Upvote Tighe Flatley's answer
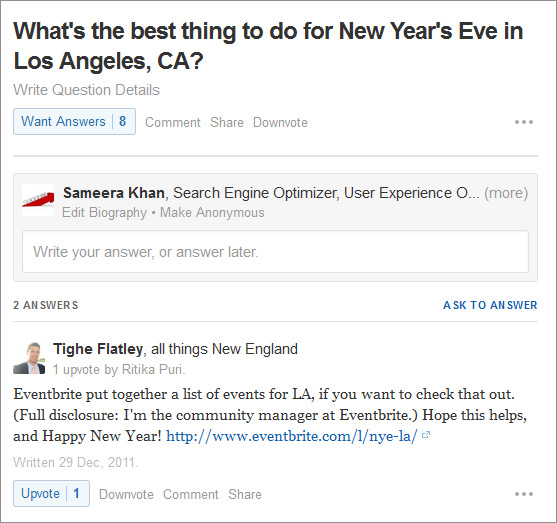 52,494
